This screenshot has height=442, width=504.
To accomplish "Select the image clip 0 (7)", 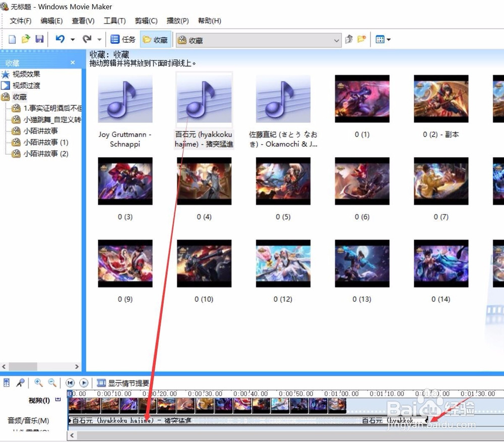I will click(x=441, y=181).
